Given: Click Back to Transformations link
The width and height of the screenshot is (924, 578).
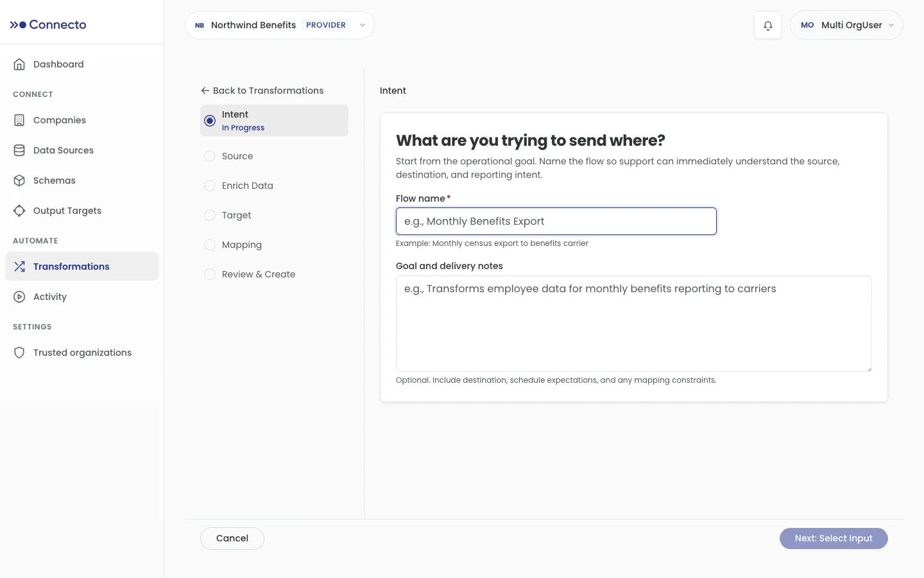Looking at the screenshot, I should 262,91.
